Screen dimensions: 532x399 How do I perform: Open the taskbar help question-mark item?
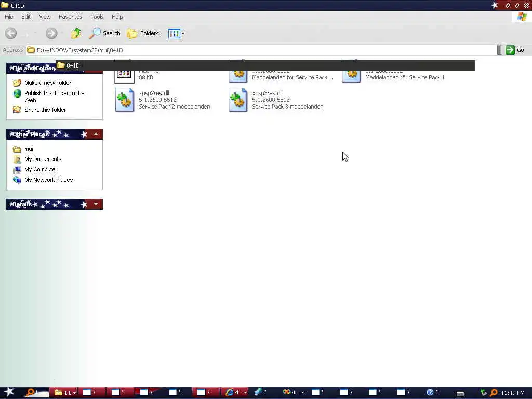(x=430, y=392)
